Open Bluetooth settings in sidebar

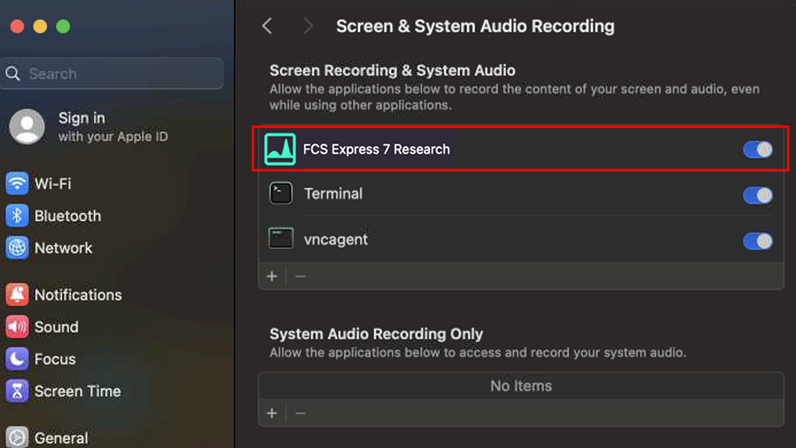coord(67,216)
